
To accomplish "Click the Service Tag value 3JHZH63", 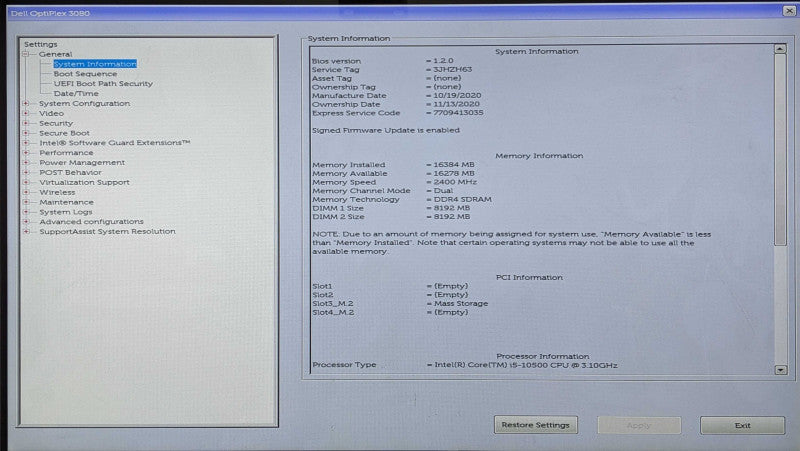I will click(453, 69).
